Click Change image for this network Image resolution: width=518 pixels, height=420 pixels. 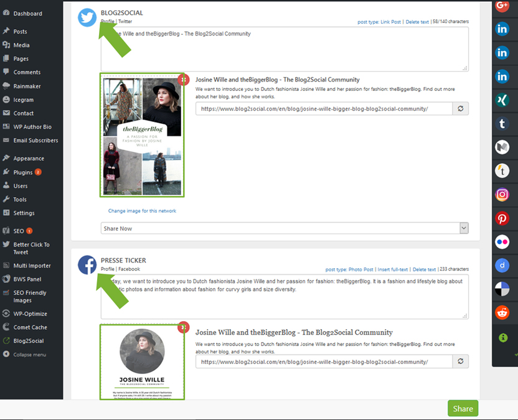[142, 211]
